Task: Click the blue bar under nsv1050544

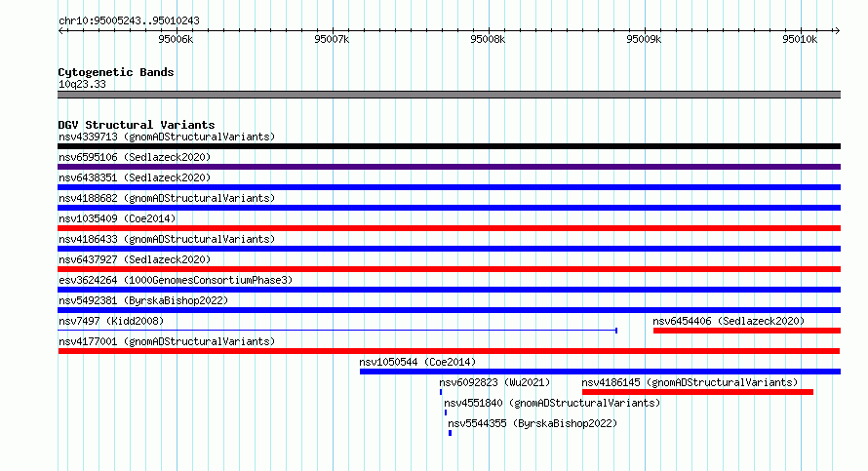Action: (600, 372)
